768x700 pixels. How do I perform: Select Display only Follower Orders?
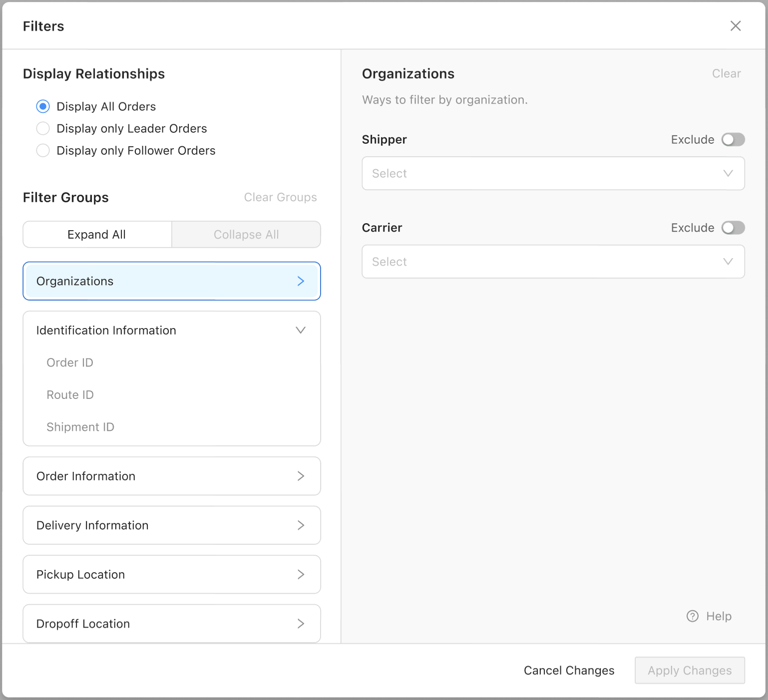pyautogui.click(x=43, y=150)
